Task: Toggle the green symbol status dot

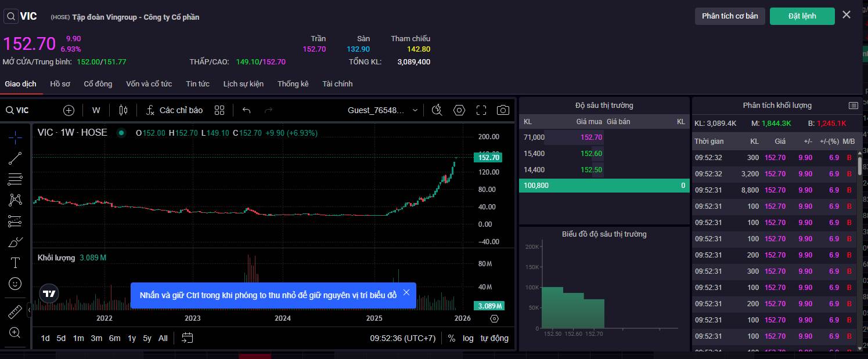Action: pos(121,133)
